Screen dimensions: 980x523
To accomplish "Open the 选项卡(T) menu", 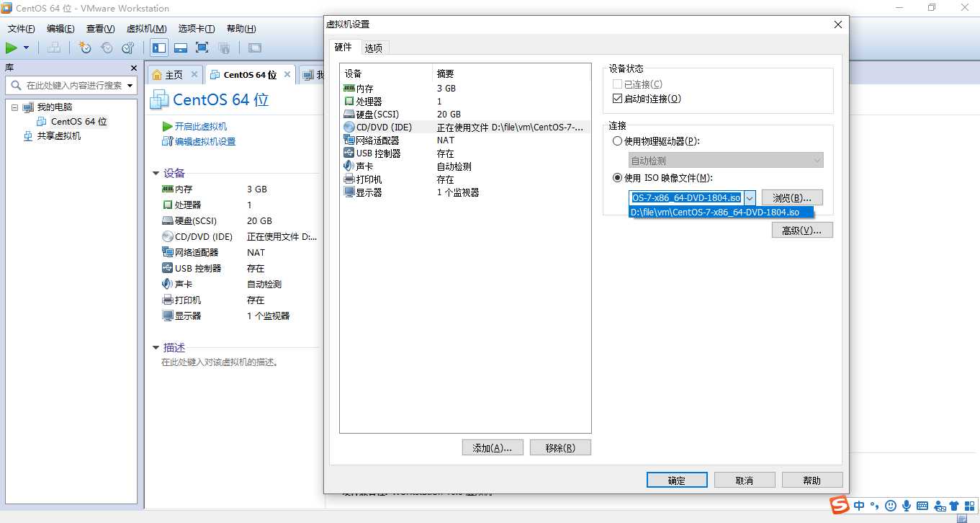I will 197,29.
